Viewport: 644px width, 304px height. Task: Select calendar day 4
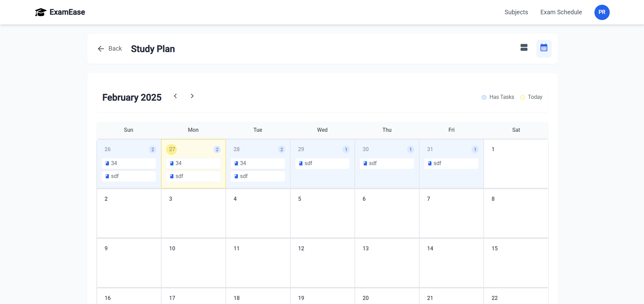tap(258, 213)
